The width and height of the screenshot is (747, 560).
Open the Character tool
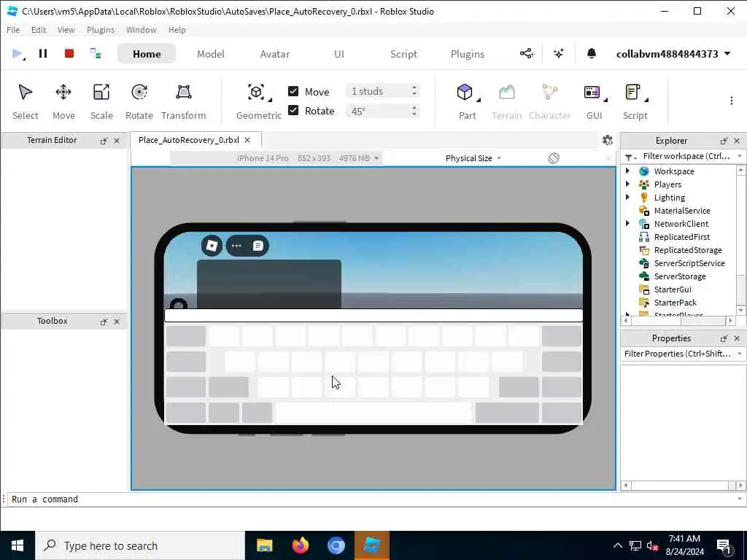pyautogui.click(x=550, y=102)
